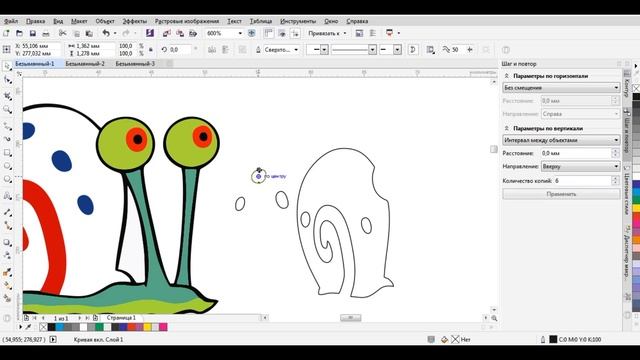Click the Undo arrow
This screenshot has width=640, height=360.
pos(106,33)
